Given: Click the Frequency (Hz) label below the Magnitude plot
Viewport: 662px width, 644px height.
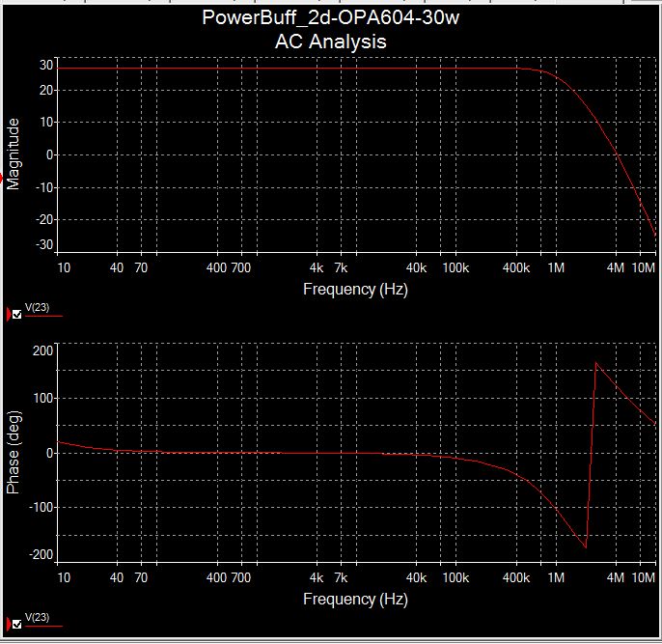Looking at the screenshot, I should 355,290.
